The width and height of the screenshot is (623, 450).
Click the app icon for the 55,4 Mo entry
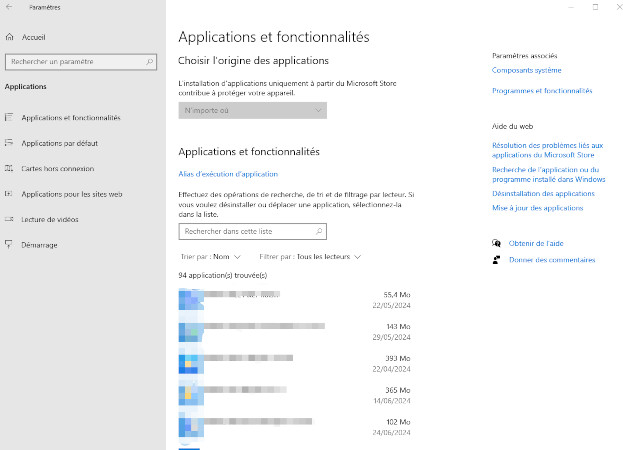click(191, 300)
